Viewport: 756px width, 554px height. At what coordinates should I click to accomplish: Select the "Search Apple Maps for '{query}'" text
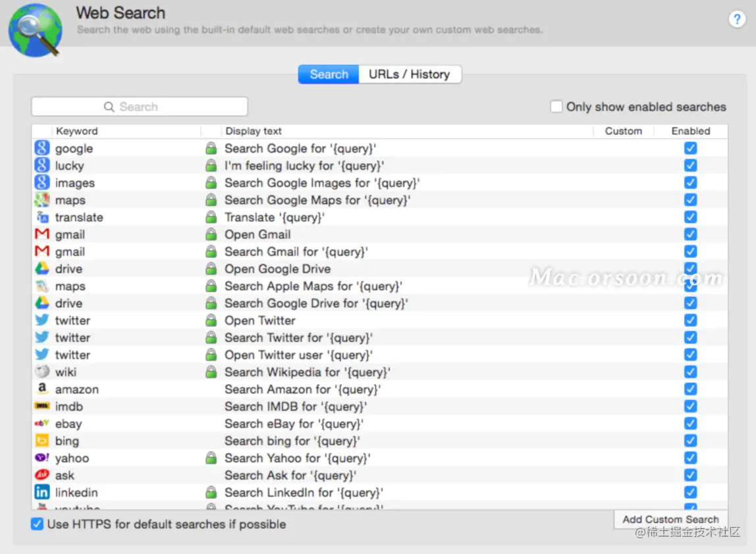(314, 286)
